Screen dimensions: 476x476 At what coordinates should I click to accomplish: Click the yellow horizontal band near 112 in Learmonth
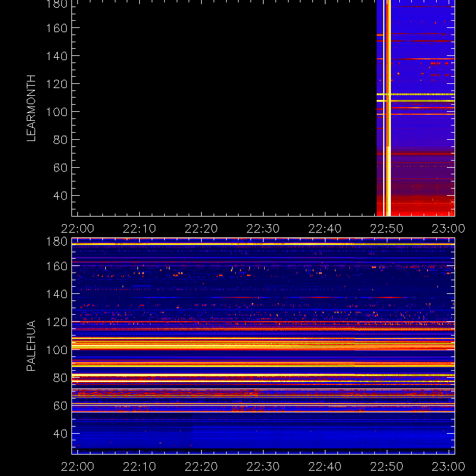coord(415,95)
